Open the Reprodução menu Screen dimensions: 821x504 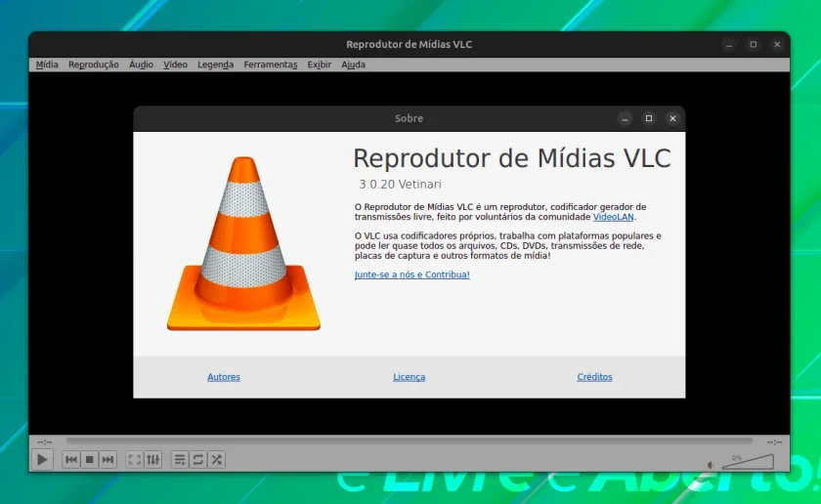(94, 64)
